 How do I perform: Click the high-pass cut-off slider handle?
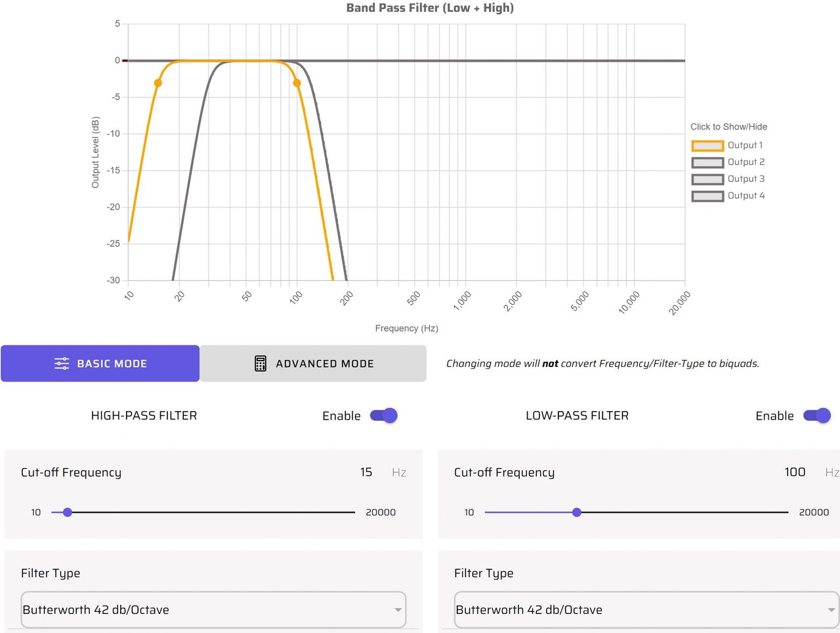(x=67, y=512)
